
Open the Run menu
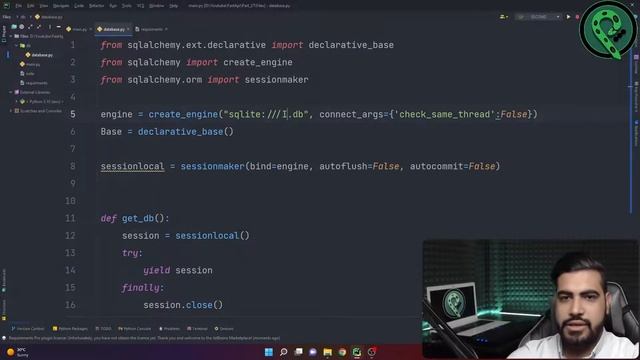click(113, 6)
